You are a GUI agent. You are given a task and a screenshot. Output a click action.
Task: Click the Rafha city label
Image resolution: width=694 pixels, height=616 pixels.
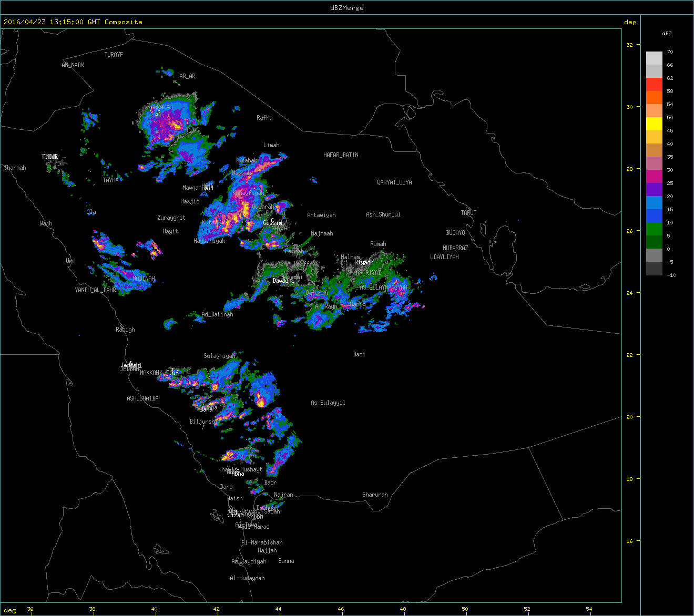264,118
